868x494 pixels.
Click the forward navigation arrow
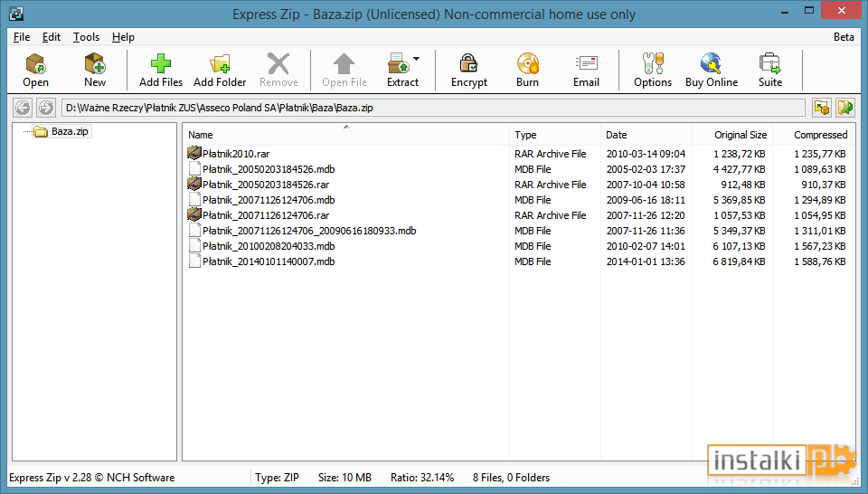pos(46,108)
